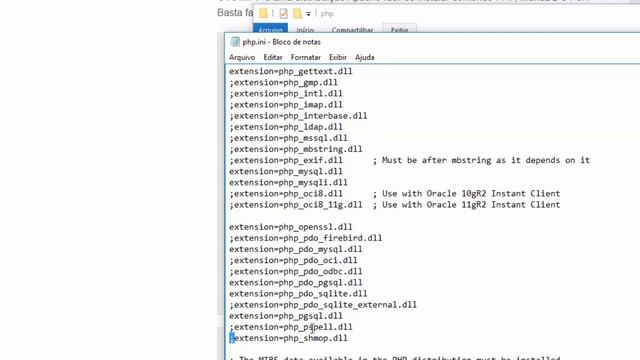Click the line ;extension=php_oci8.dll
The image size is (640, 360).
coord(286,194)
